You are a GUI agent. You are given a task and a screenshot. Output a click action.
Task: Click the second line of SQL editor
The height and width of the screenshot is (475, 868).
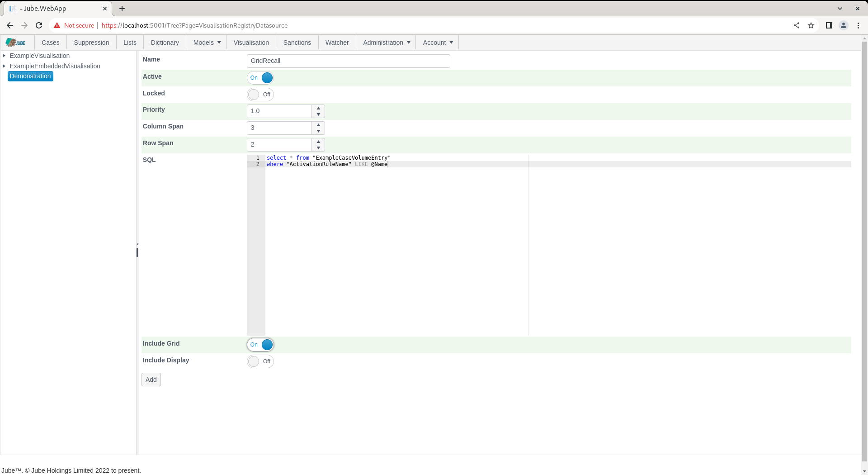click(x=558, y=164)
